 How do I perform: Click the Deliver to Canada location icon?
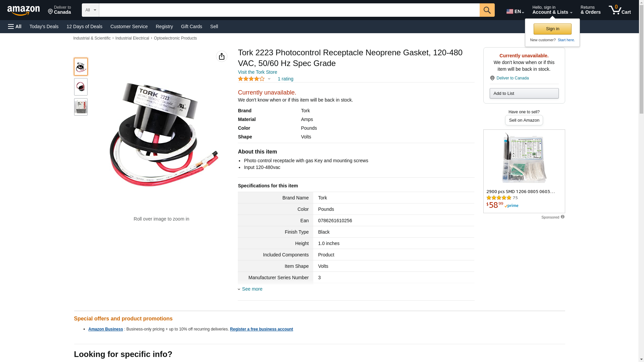pyautogui.click(x=492, y=78)
